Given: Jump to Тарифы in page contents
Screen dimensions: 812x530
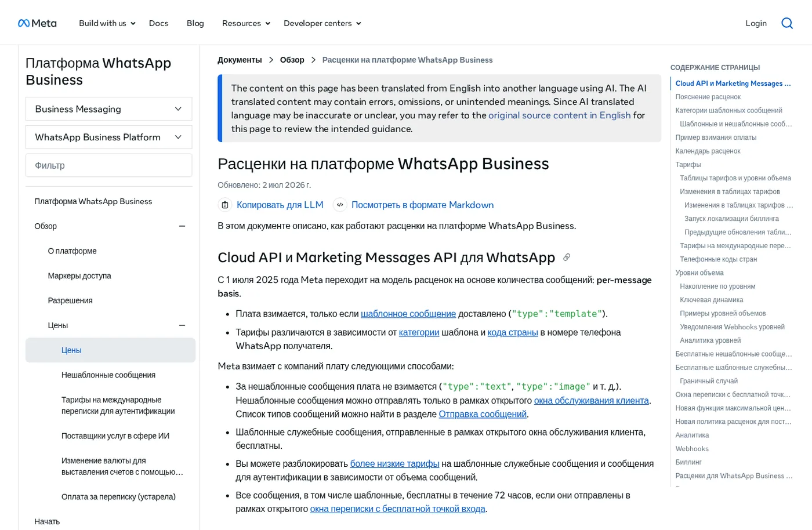Looking at the screenshot, I should click(x=688, y=165).
